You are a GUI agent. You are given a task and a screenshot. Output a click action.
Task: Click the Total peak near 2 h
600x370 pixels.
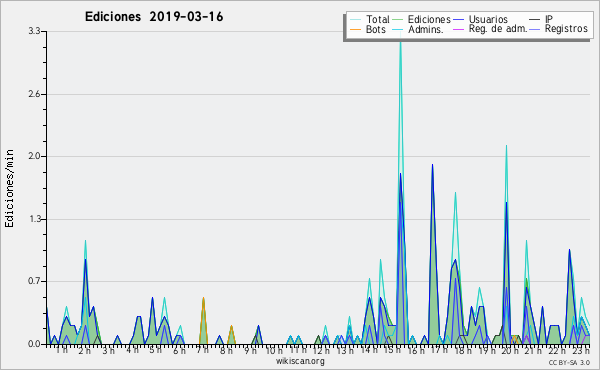(x=85, y=241)
